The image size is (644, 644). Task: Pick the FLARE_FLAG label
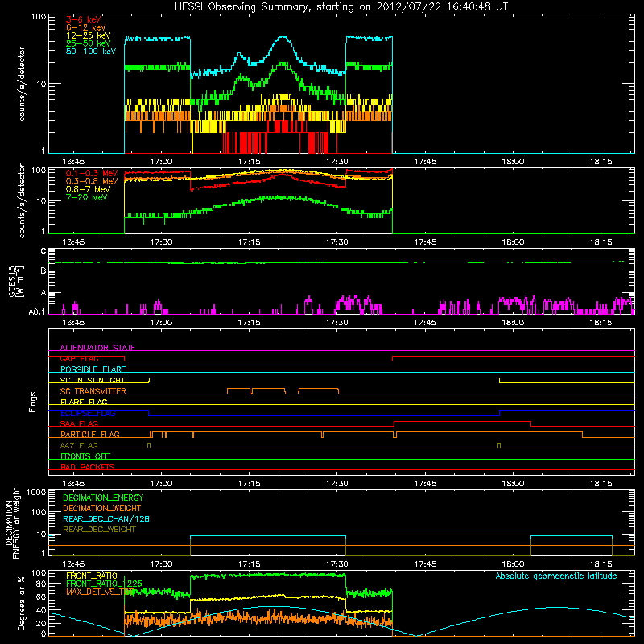click(84, 402)
